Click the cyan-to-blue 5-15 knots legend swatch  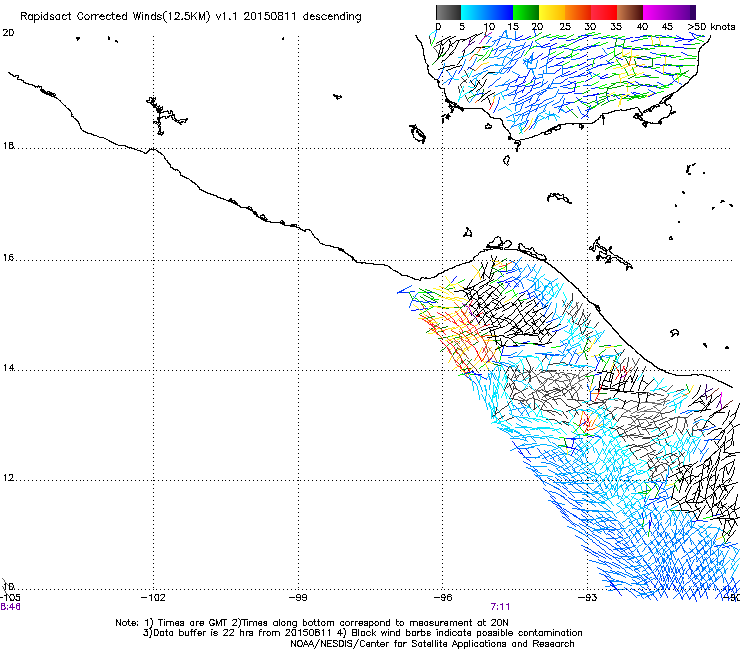487,12
